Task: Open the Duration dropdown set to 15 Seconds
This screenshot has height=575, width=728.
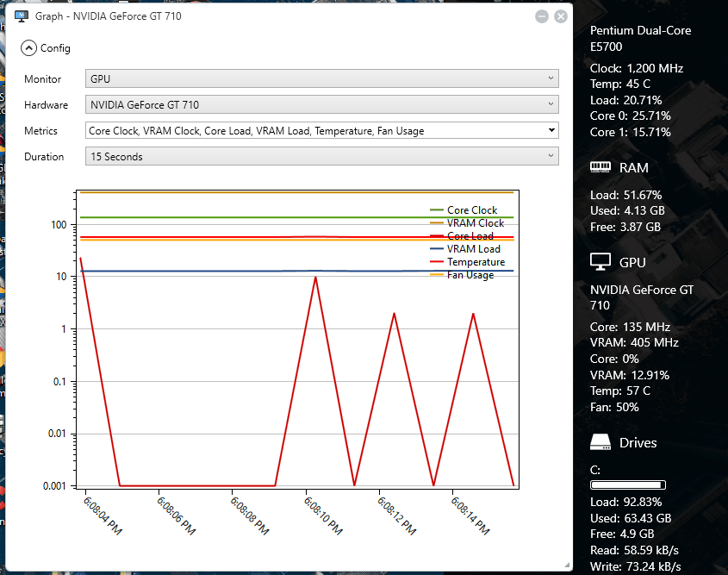Action: (321, 157)
